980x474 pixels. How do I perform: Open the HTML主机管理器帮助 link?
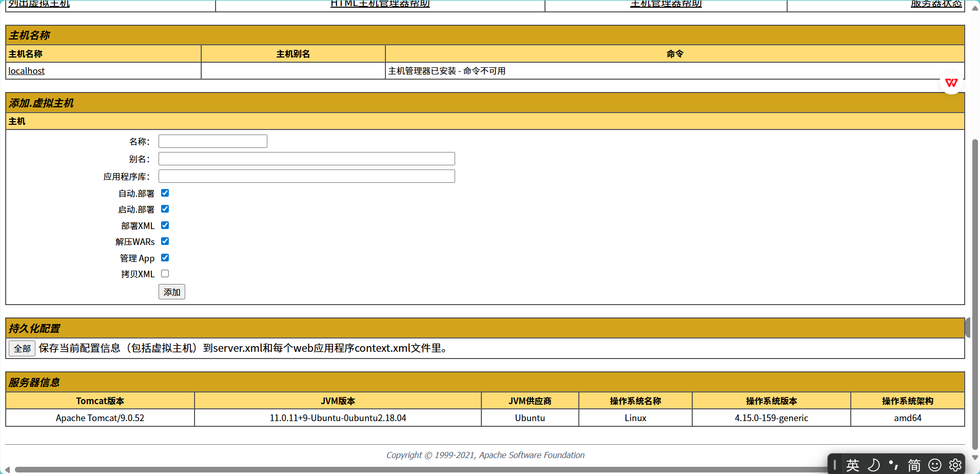pyautogui.click(x=380, y=4)
